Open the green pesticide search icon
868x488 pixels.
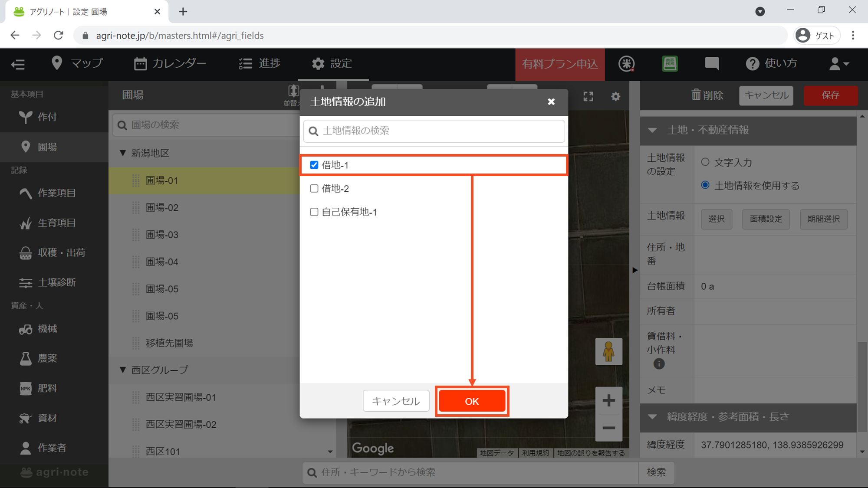[670, 64]
